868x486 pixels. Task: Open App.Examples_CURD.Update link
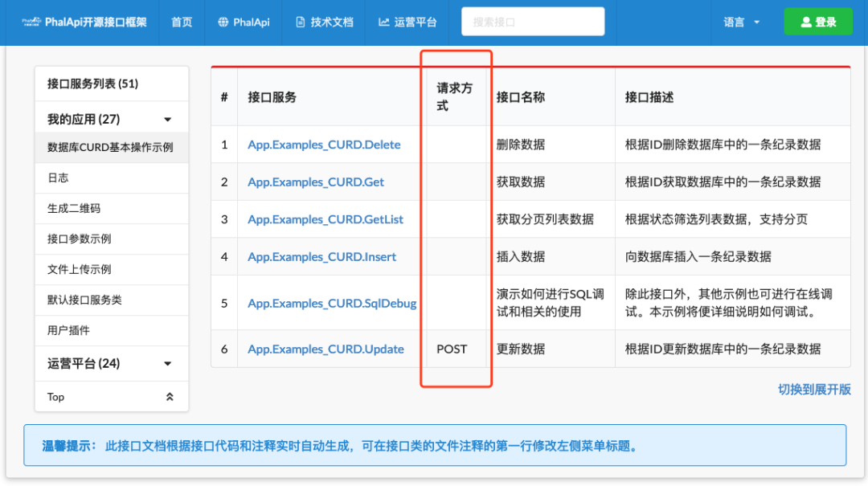coord(325,349)
